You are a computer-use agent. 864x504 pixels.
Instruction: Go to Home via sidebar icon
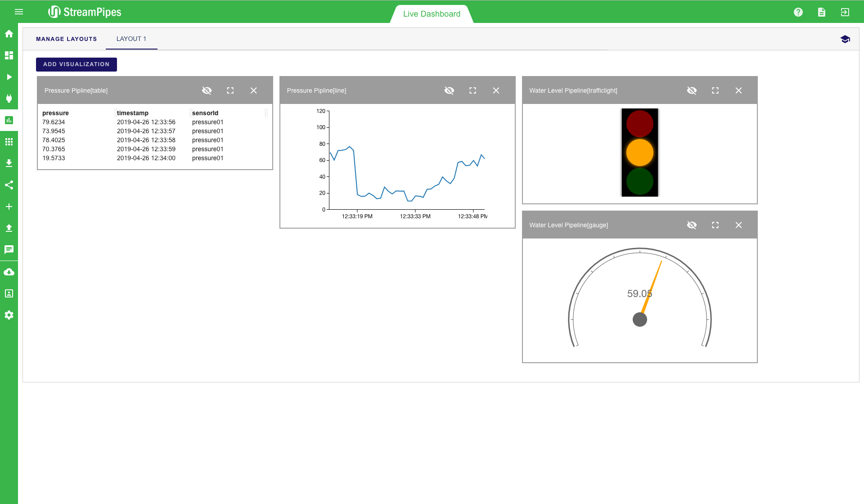pos(9,34)
